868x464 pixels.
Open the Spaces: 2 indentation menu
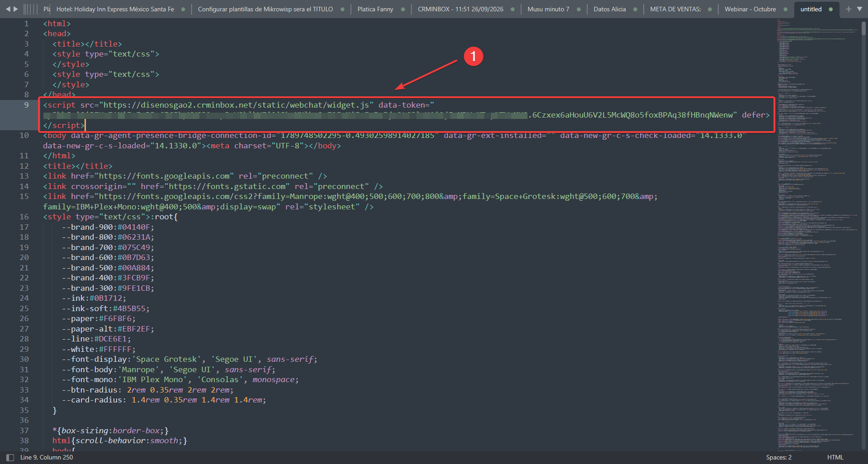(x=778, y=457)
